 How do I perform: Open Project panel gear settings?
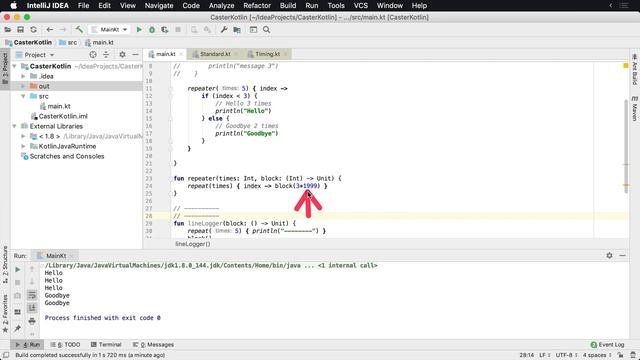(x=122, y=55)
